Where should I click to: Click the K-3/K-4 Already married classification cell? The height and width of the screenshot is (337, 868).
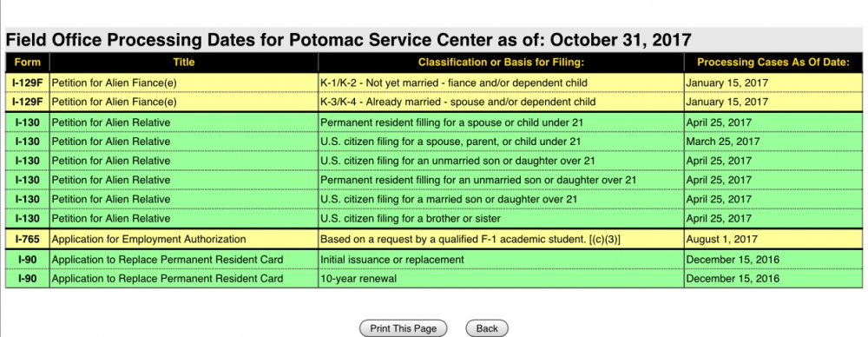[x=501, y=102]
